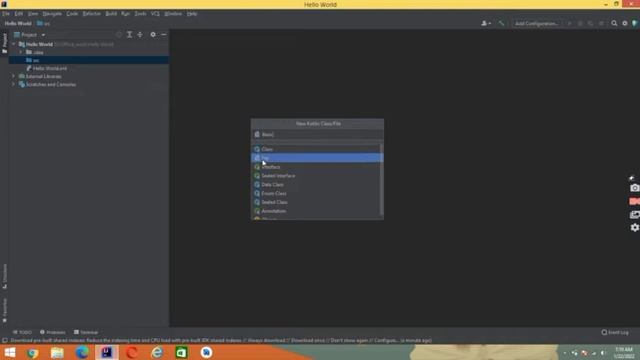Open the Project view dropdown
Screen dimensions: 640x360
(x=29, y=35)
